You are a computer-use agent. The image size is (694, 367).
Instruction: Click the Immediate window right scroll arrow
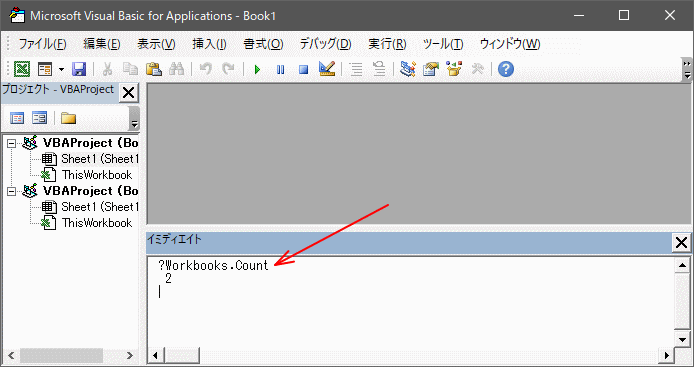point(666,355)
